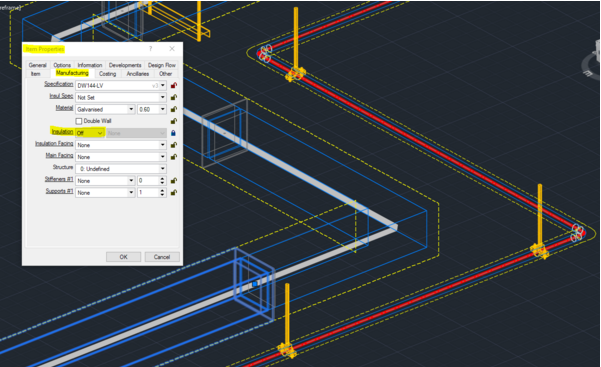Click the Stiffeners #1 quantity field
The image size is (601, 367).
148,181
